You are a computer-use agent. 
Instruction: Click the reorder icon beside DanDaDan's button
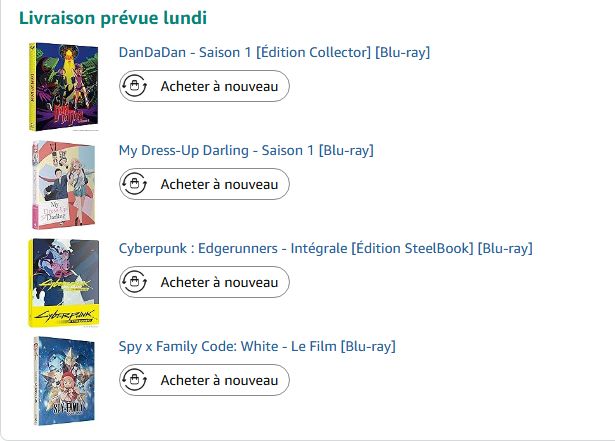(134, 87)
